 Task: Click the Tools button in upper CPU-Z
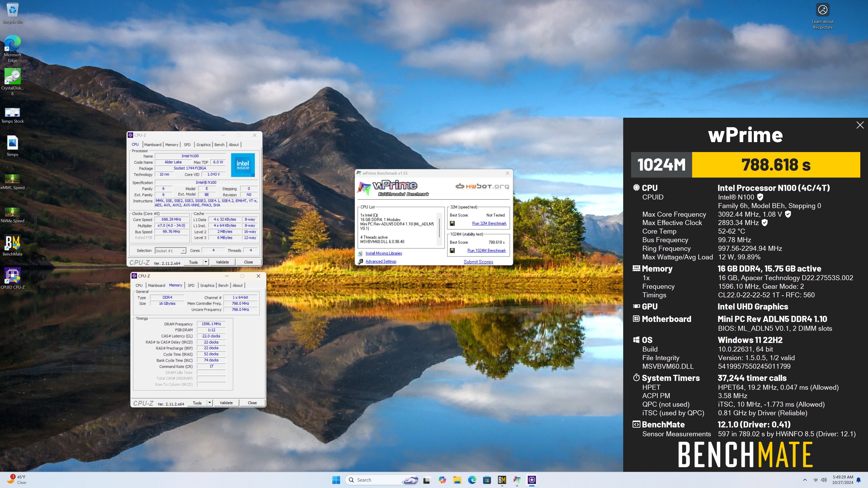[x=193, y=262]
